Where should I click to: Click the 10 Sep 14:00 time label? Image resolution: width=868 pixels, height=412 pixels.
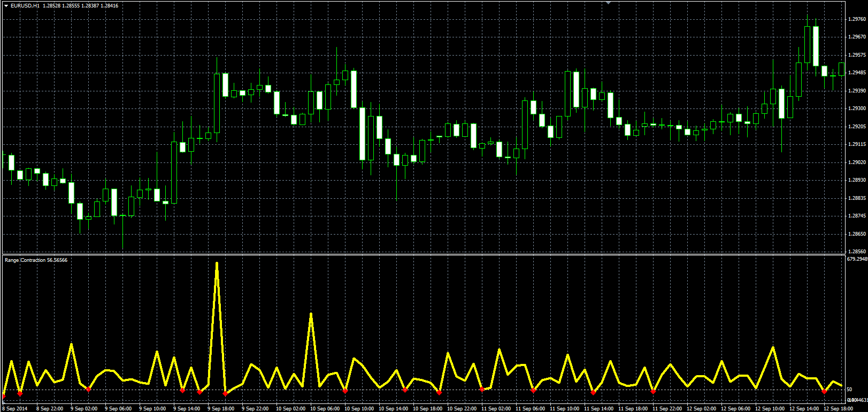click(x=393, y=409)
